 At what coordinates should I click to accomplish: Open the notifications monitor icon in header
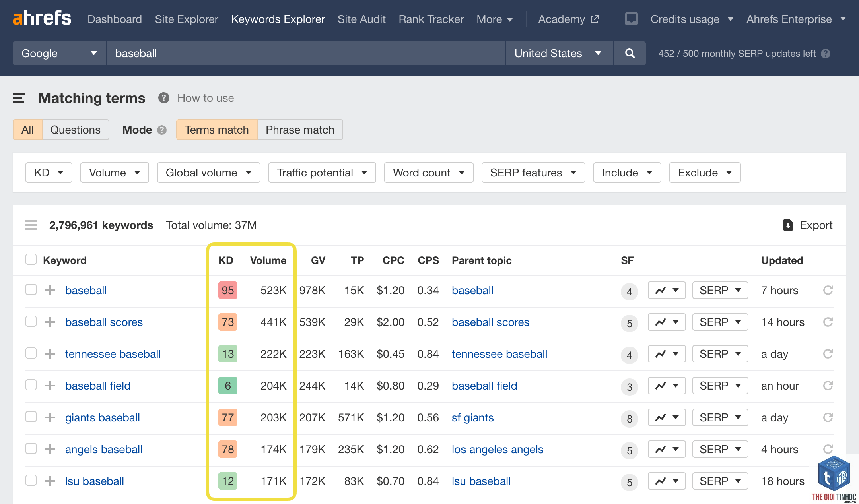pyautogui.click(x=631, y=19)
